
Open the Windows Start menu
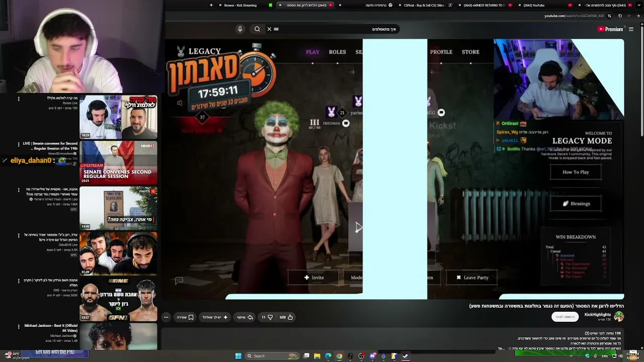pyautogui.click(x=238, y=356)
